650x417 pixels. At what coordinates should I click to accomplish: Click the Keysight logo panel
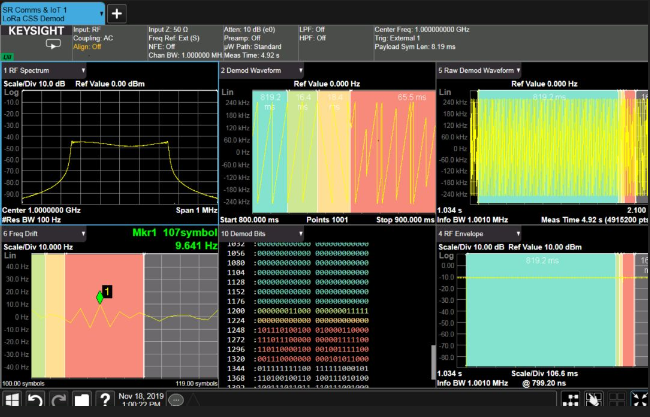click(x=35, y=32)
